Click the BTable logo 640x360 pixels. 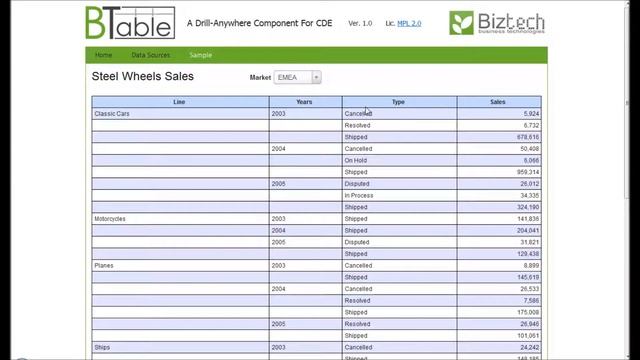130,23
